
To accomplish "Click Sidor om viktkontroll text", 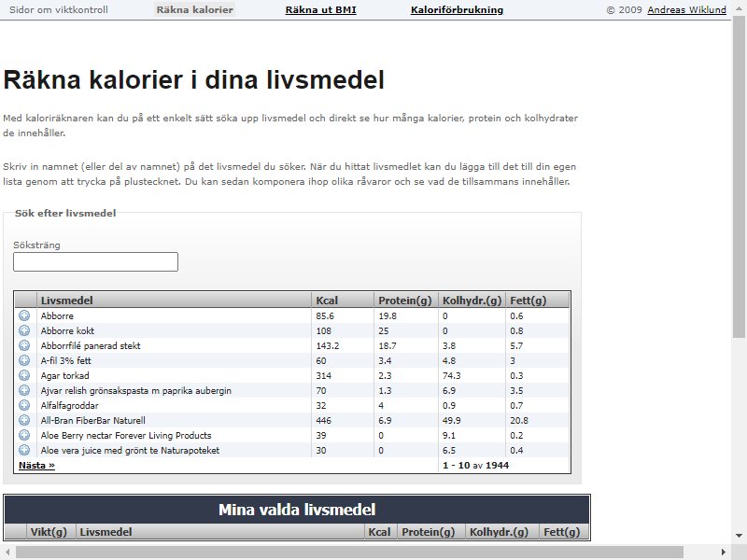I will tap(59, 9).
